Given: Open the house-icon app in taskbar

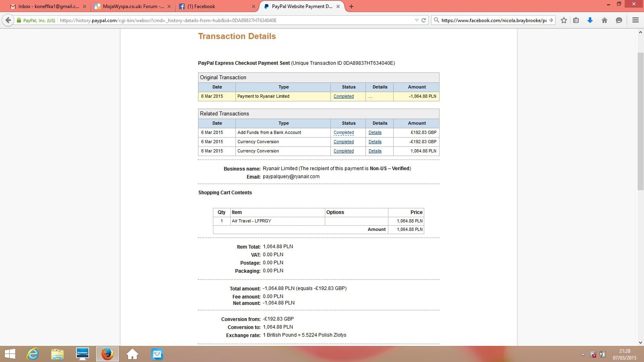Looking at the screenshot, I should click(132, 354).
